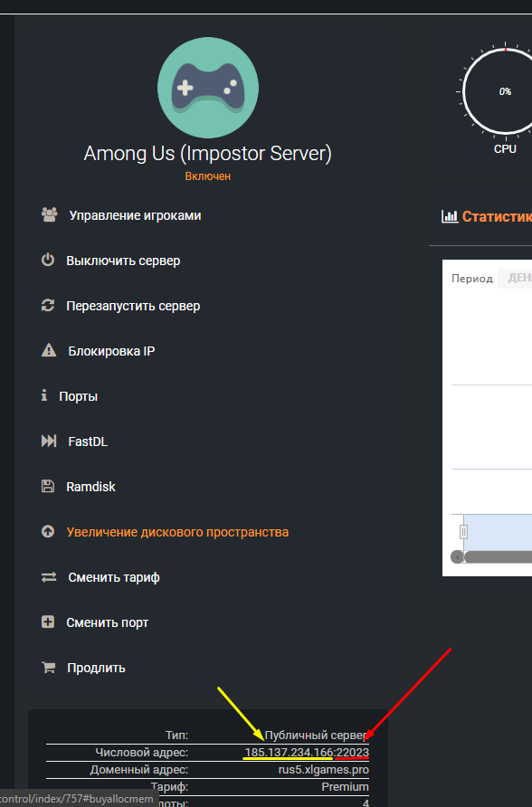The image size is (532, 807).
Task: Click the power icon for server shutdown
Action: (x=48, y=260)
